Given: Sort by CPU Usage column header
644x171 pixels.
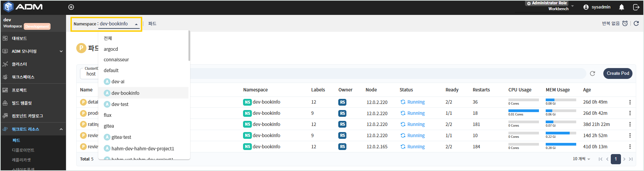Looking at the screenshot, I should pos(520,90).
